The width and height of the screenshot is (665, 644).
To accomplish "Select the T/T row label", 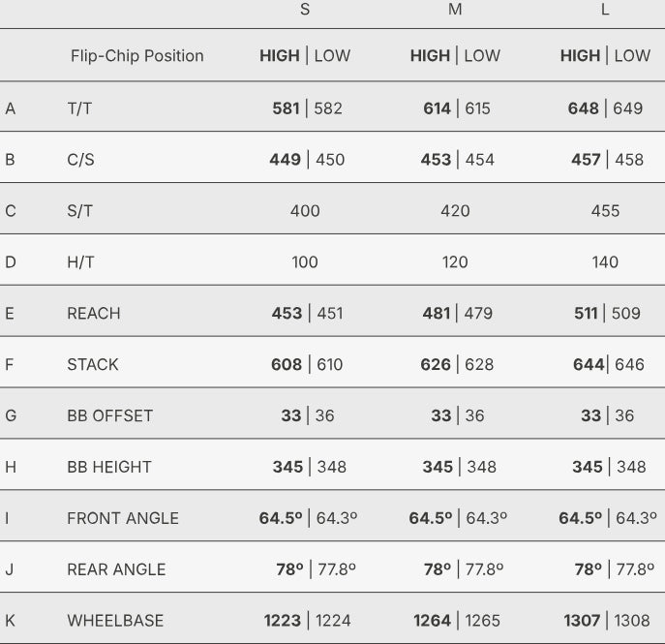I will coord(79,108).
